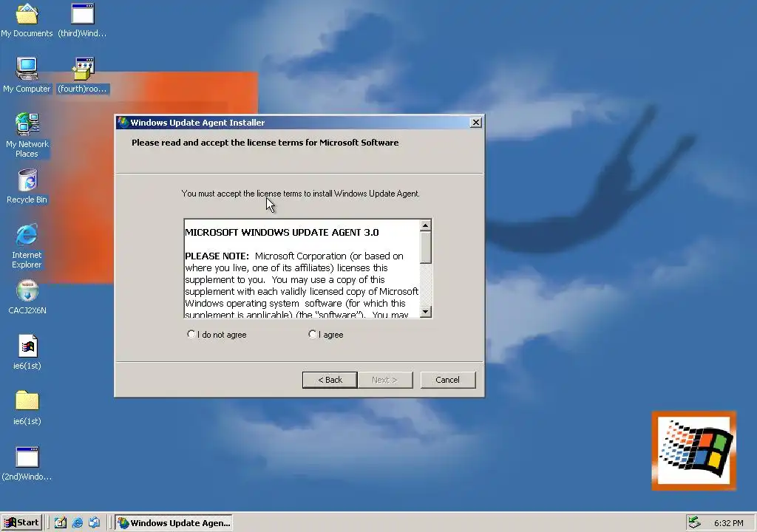Click "You must accept the license terms" text
The width and height of the screenshot is (757, 532).
click(x=300, y=194)
